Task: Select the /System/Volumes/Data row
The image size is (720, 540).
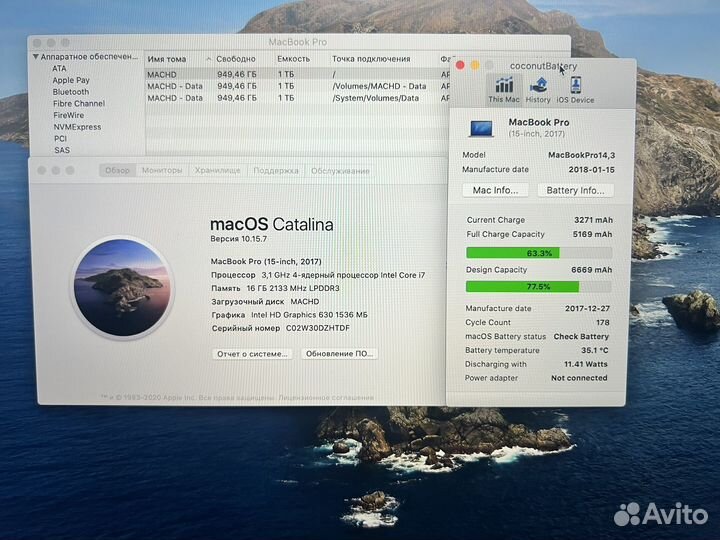Action: coord(298,98)
